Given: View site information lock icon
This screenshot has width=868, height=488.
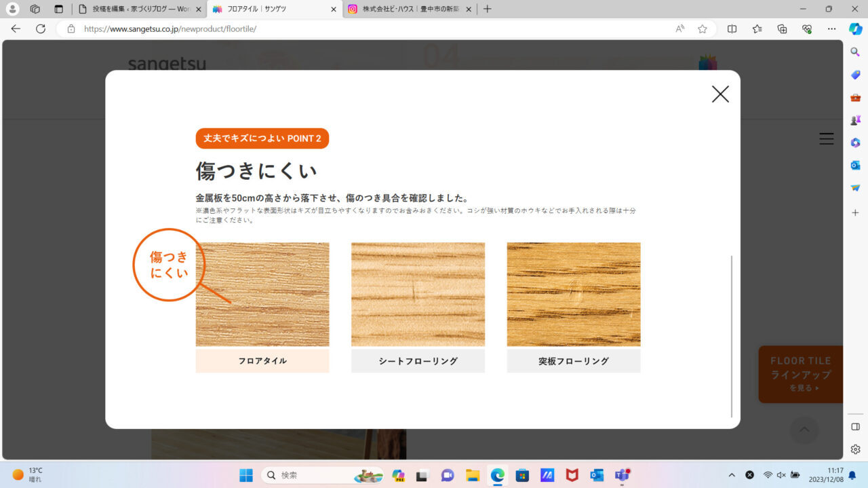Looking at the screenshot, I should point(71,29).
